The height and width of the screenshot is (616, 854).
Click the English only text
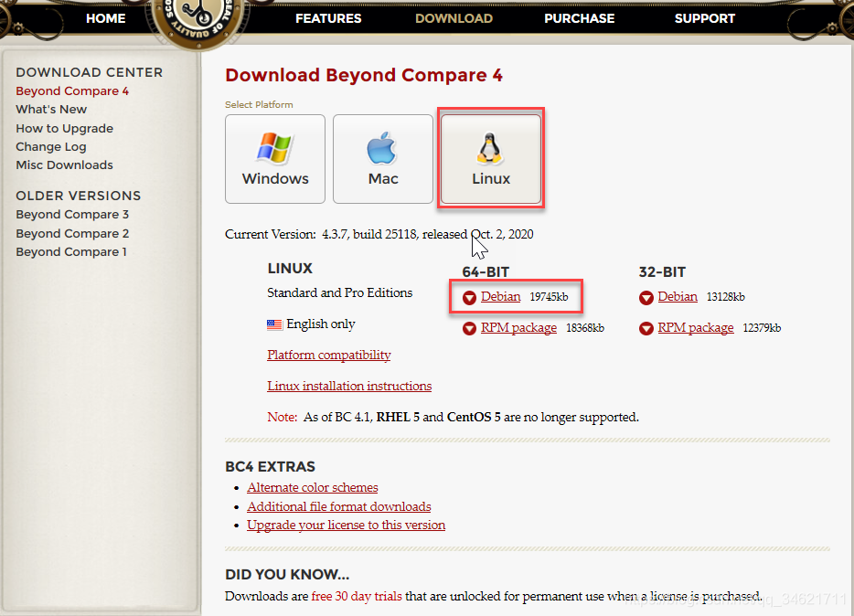tap(321, 324)
